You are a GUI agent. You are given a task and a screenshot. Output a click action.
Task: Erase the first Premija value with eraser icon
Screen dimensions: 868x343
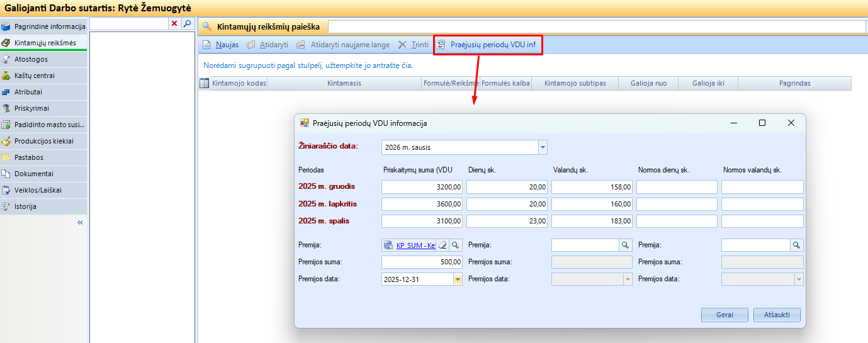442,245
